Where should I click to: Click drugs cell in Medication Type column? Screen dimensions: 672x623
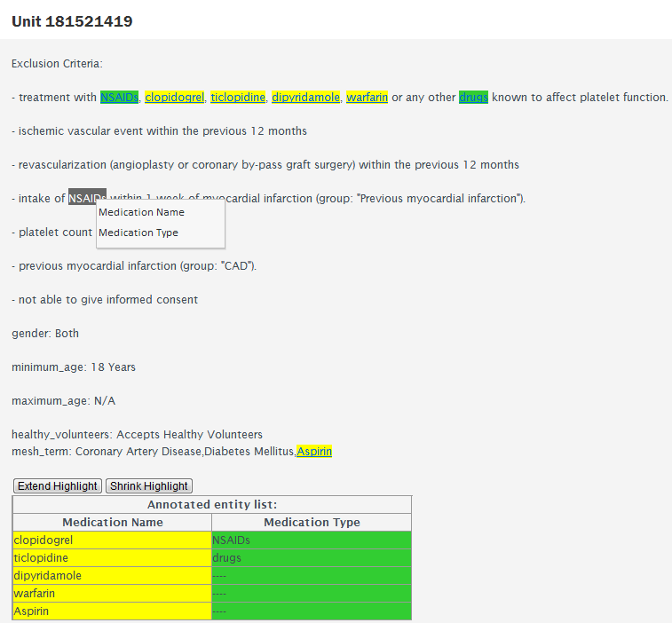point(312,558)
